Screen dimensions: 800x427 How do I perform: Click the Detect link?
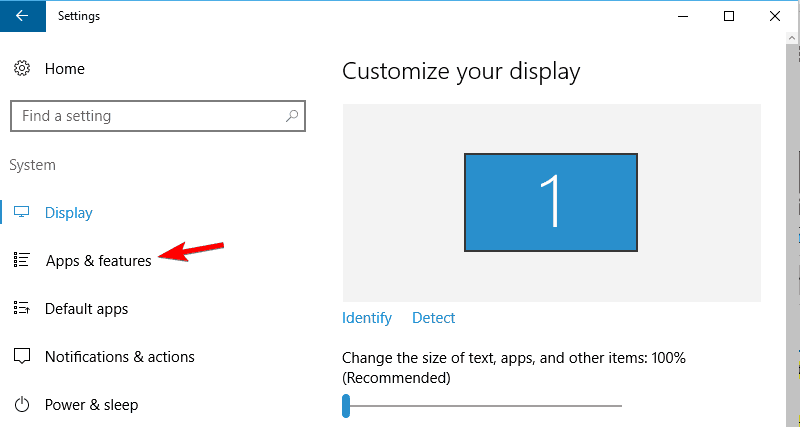[433, 318]
